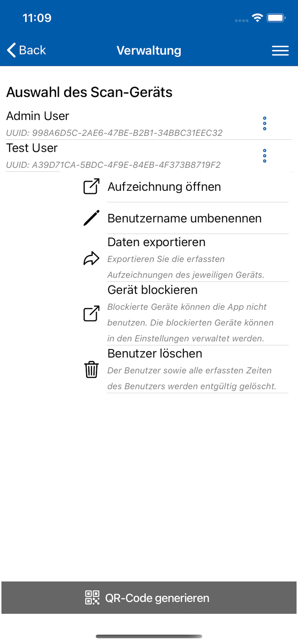Select the Test User entry
Screen dimensions: 298x644
point(32,148)
